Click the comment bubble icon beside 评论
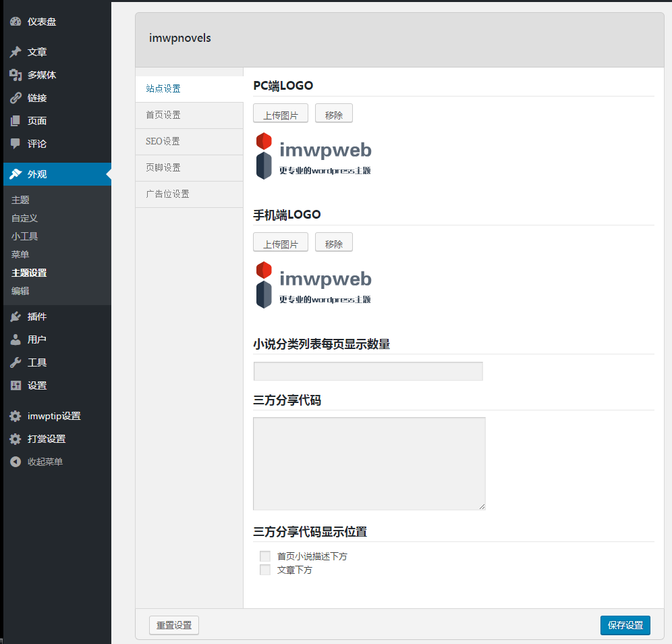 click(x=16, y=144)
